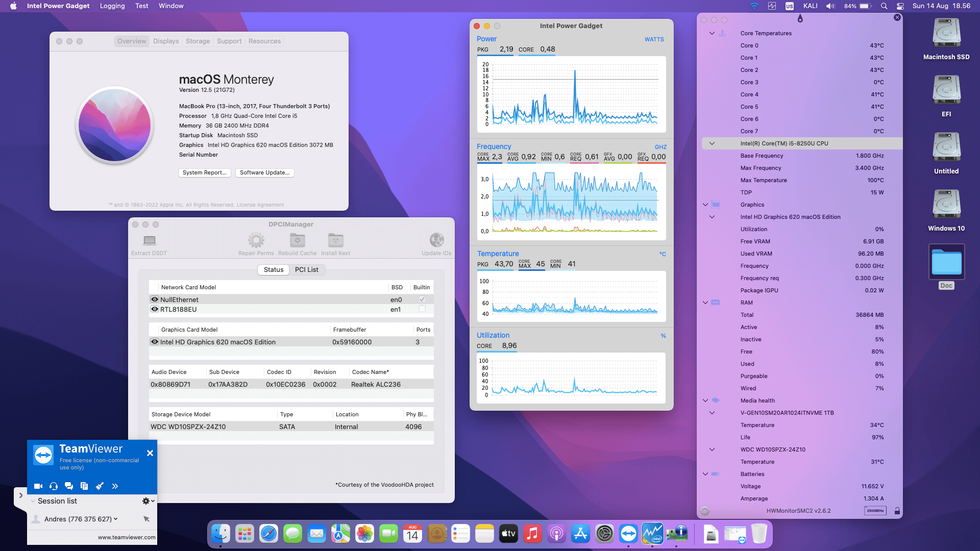The width and height of the screenshot is (980, 551).
Task: Click eye icon beside Intel HD Graphics 620
Action: pos(154,342)
